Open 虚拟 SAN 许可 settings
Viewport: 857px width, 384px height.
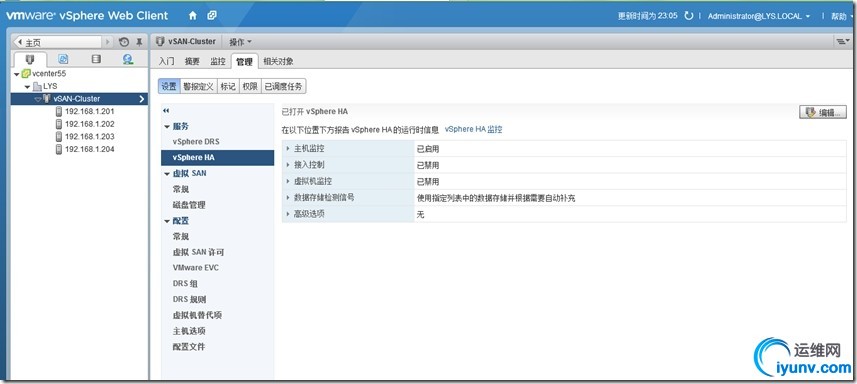tap(198, 252)
